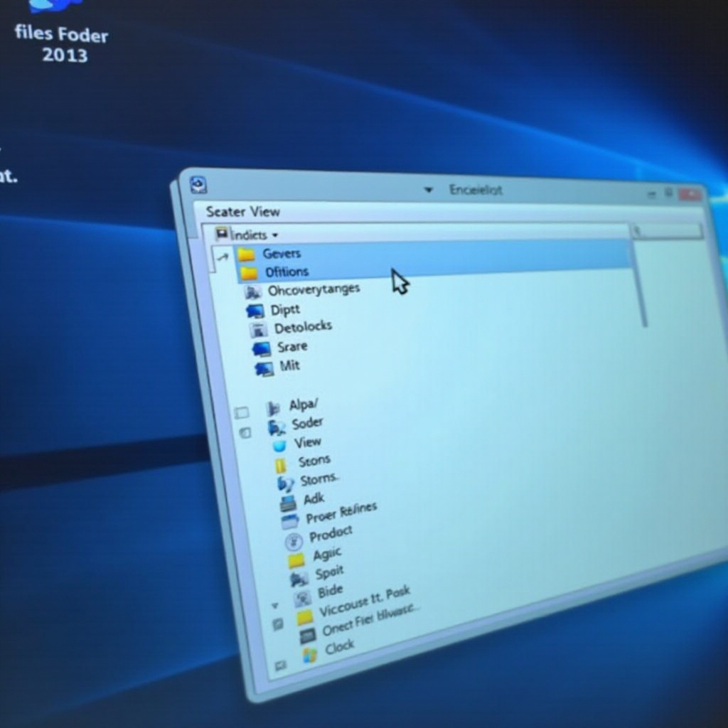Open the Seater View menu
Viewport: 728px width, 728px height.
click(242, 211)
